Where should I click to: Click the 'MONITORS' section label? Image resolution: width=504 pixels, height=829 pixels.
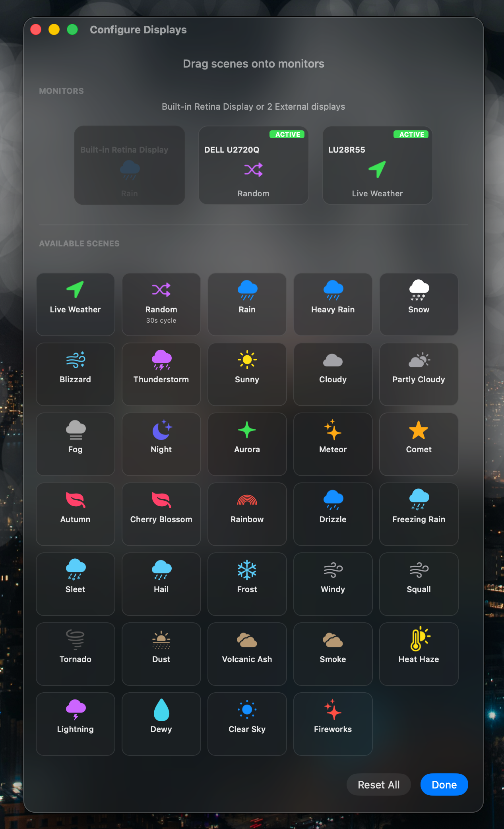pos(61,91)
